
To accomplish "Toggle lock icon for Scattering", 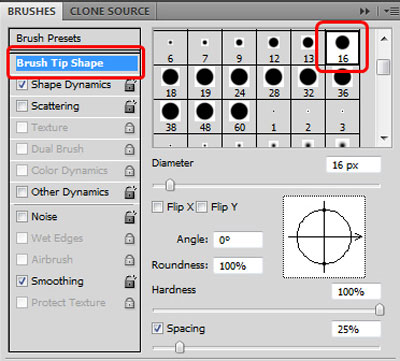I will [x=130, y=106].
